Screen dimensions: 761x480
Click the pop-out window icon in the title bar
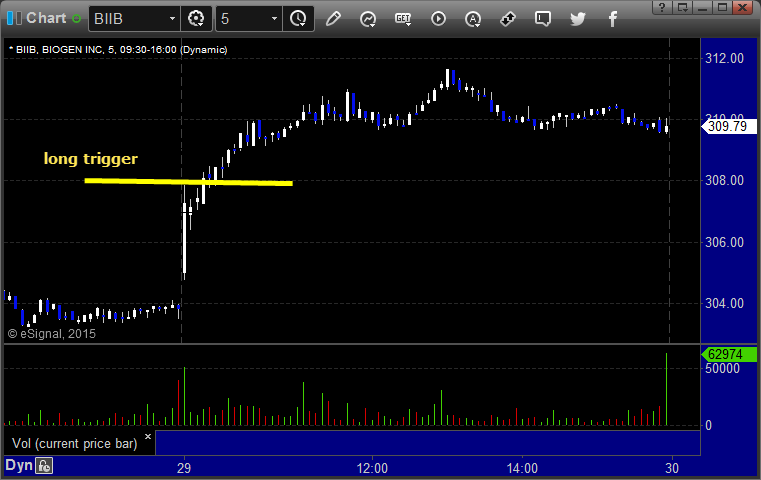tap(682, 7)
